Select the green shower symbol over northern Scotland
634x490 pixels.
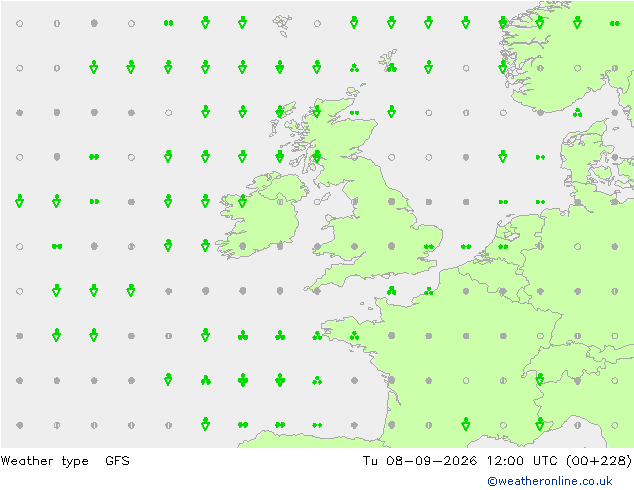pos(317,112)
